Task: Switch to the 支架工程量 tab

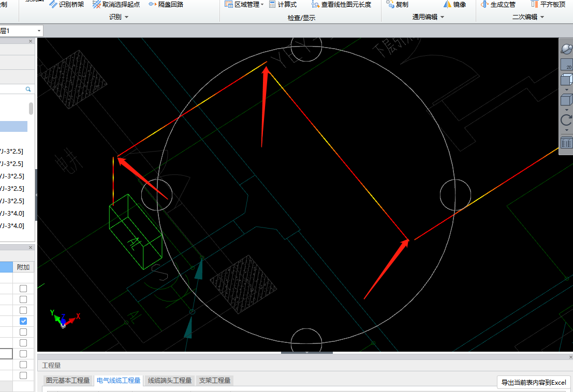Action: point(214,380)
